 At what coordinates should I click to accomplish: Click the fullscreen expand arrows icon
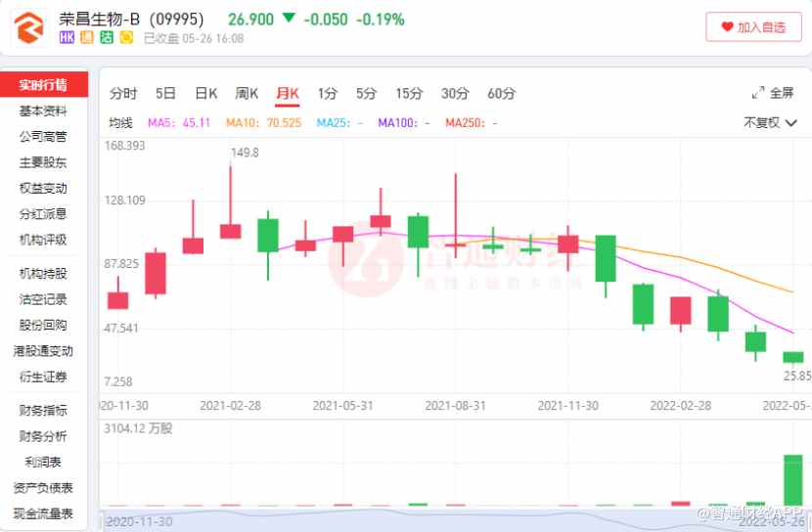pyautogui.click(x=758, y=93)
